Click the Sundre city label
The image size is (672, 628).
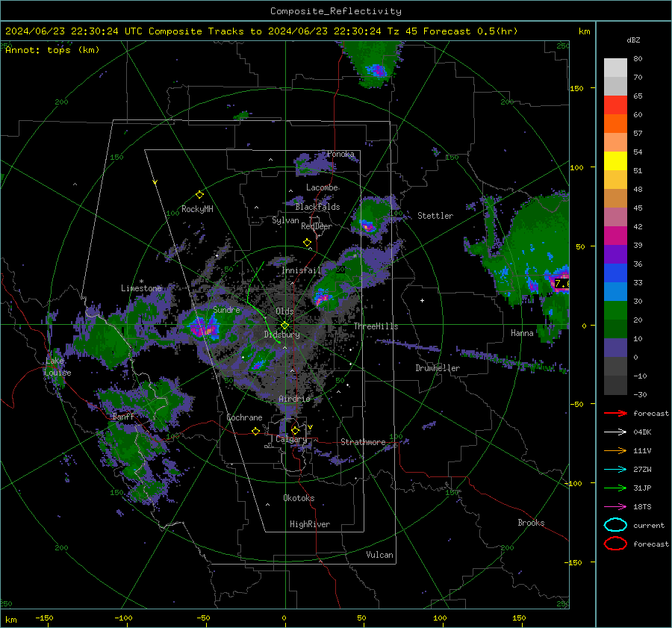226,310
